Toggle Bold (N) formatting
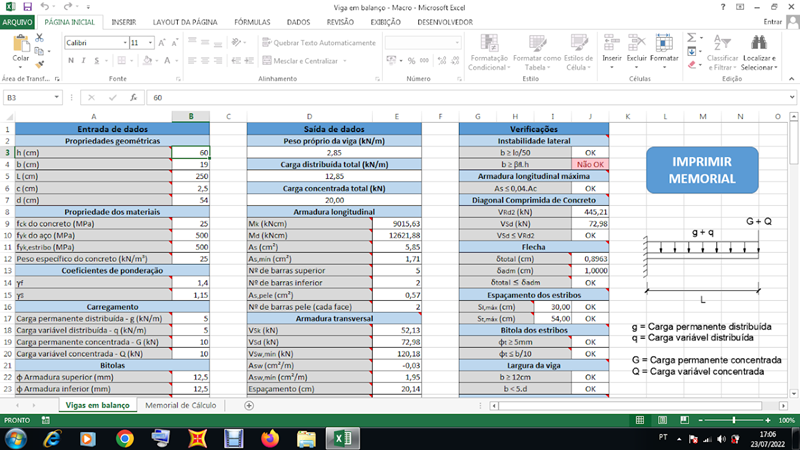Viewport: 800px width, 450px height. click(71, 61)
